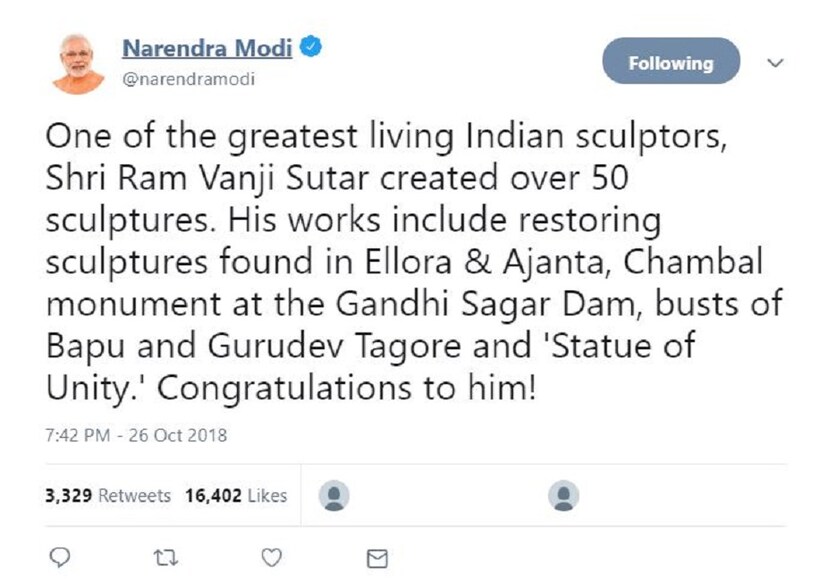The height and width of the screenshot is (587, 827).
Task: Open the 7:42 PM timestamp link
Action: 79,435
